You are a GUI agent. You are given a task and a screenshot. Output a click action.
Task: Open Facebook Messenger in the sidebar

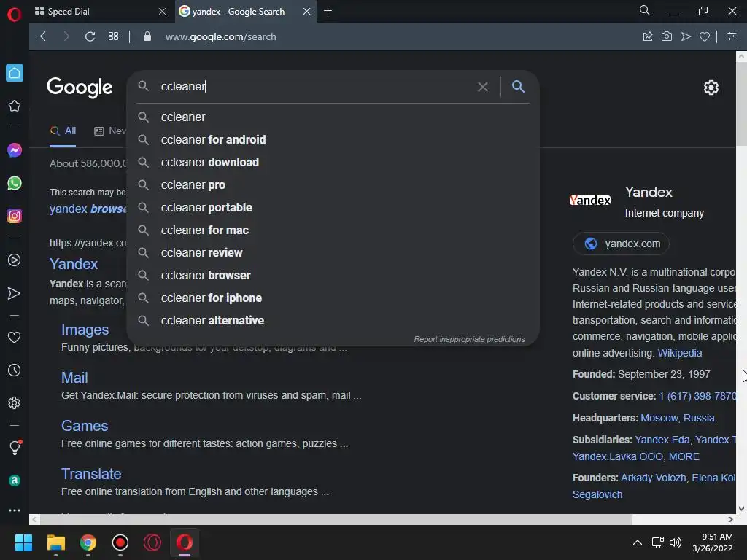tap(15, 150)
